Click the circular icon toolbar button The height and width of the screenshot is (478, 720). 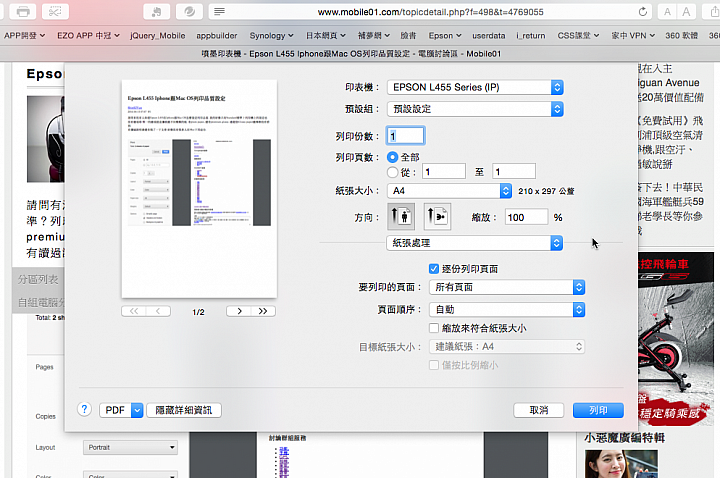189,11
